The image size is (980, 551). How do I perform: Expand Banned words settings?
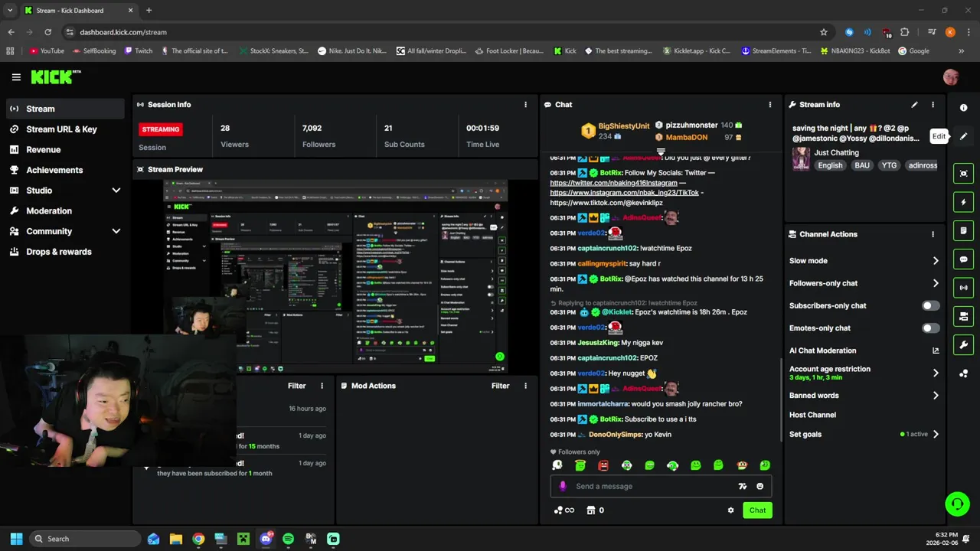(x=936, y=396)
